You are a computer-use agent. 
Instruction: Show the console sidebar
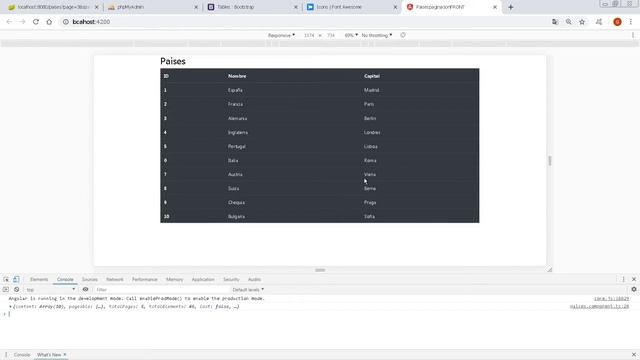(x=6, y=289)
